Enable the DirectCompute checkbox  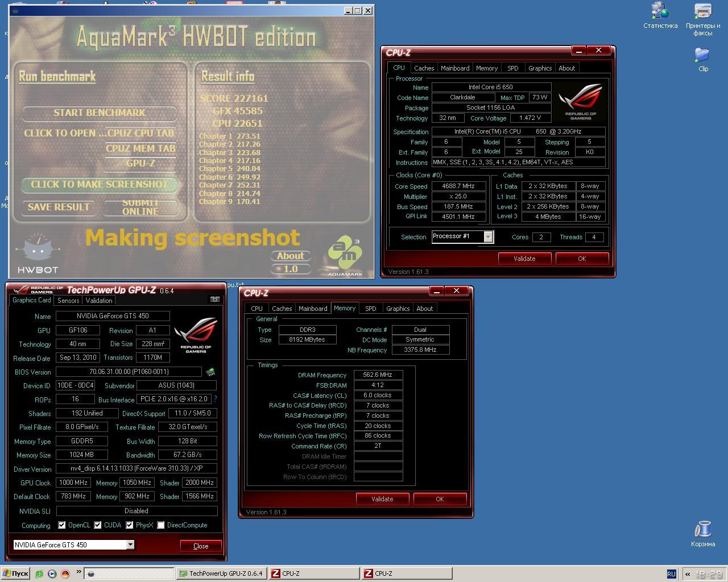pos(161,525)
